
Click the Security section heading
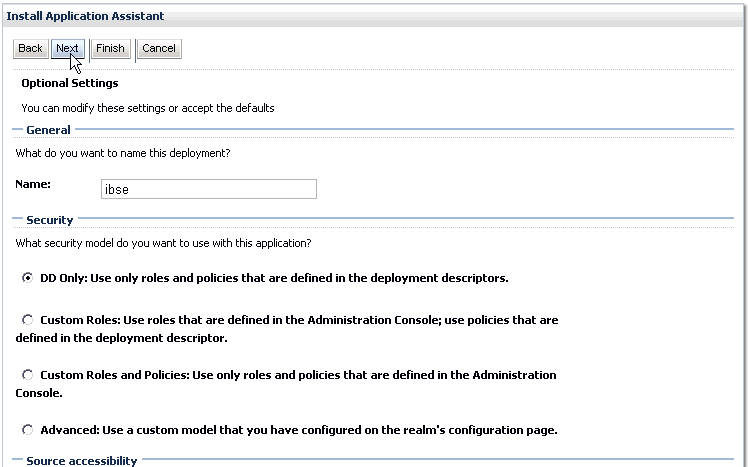tap(50, 220)
